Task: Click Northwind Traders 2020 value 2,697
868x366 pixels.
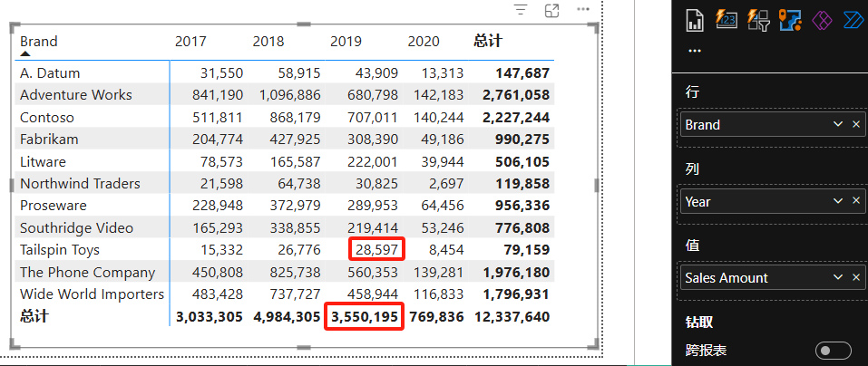Action: click(x=446, y=184)
